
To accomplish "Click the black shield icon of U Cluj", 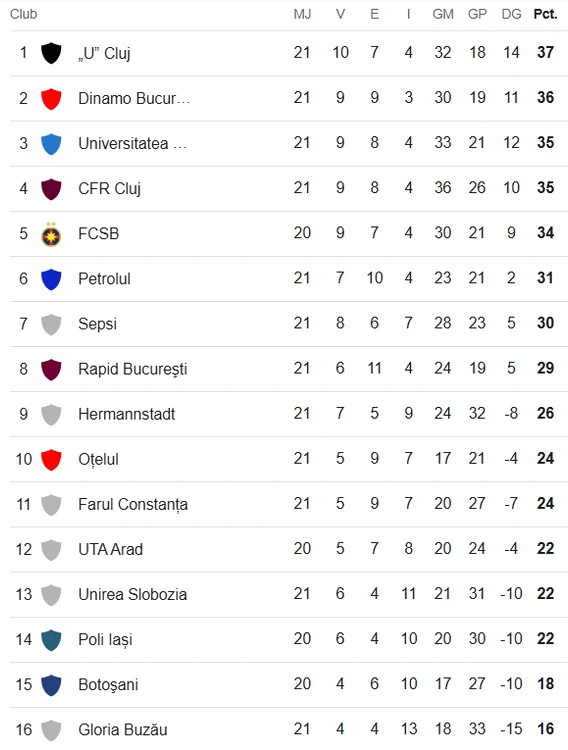I will 51,53.
